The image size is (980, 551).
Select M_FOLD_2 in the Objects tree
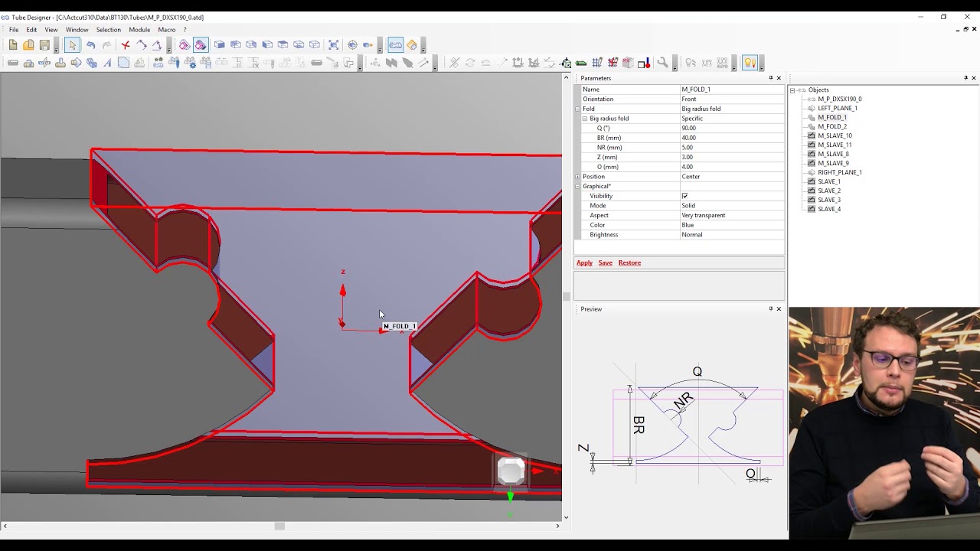coord(832,126)
